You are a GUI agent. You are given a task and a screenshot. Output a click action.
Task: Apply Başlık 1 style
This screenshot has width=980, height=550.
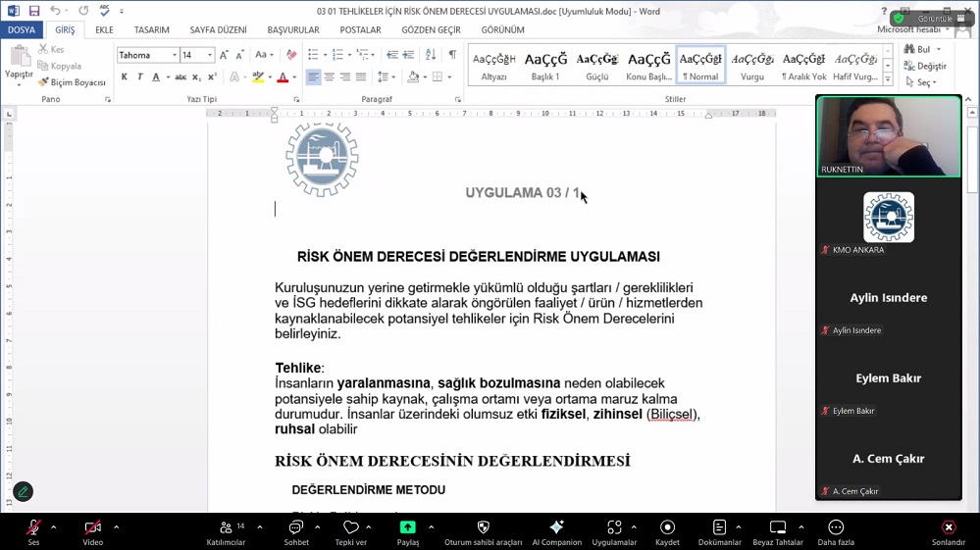coord(545,65)
